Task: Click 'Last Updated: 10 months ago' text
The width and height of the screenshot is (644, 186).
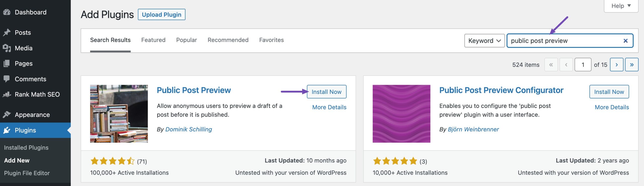Action: pyautogui.click(x=305, y=161)
